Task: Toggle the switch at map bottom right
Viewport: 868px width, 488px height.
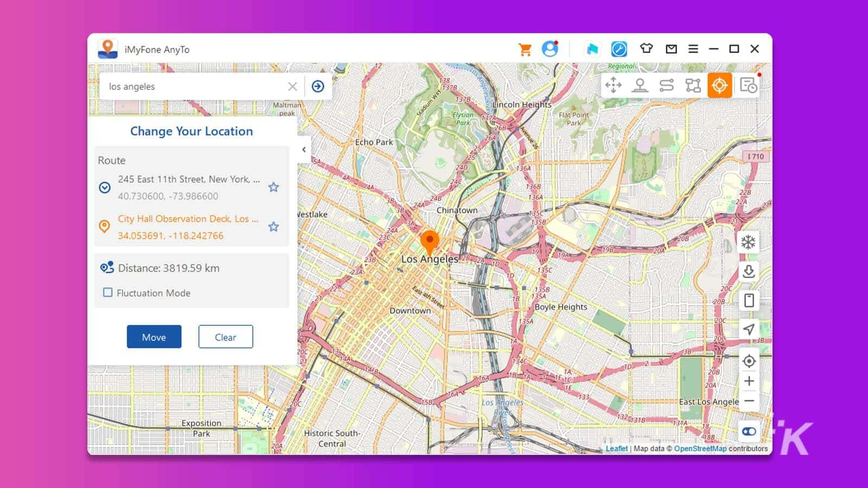Action: click(749, 432)
